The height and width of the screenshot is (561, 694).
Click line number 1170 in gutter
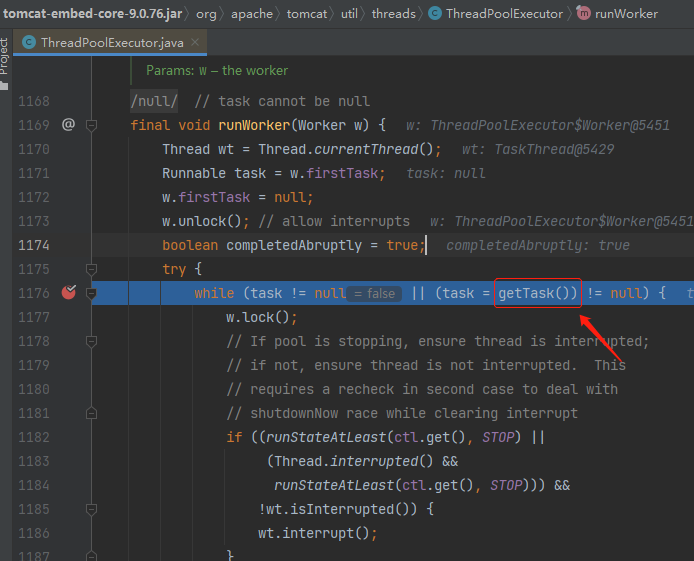tap(34, 149)
